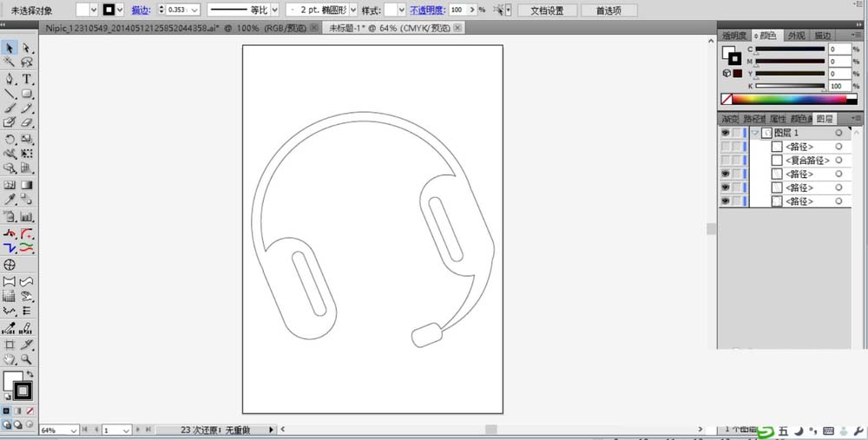Select the Blend tool

(x=26, y=200)
